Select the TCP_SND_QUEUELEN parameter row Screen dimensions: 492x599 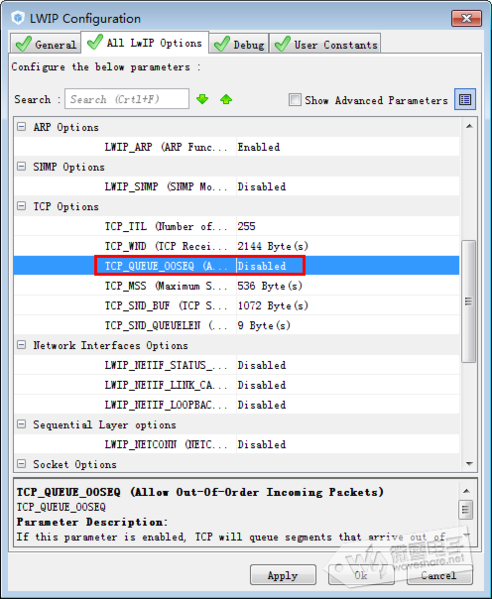point(237,325)
